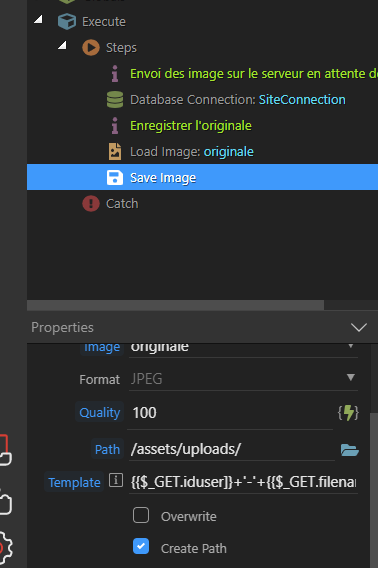Open the Format JPEG dropdown
Viewport: 378px width, 568px height.
pyautogui.click(x=243, y=379)
